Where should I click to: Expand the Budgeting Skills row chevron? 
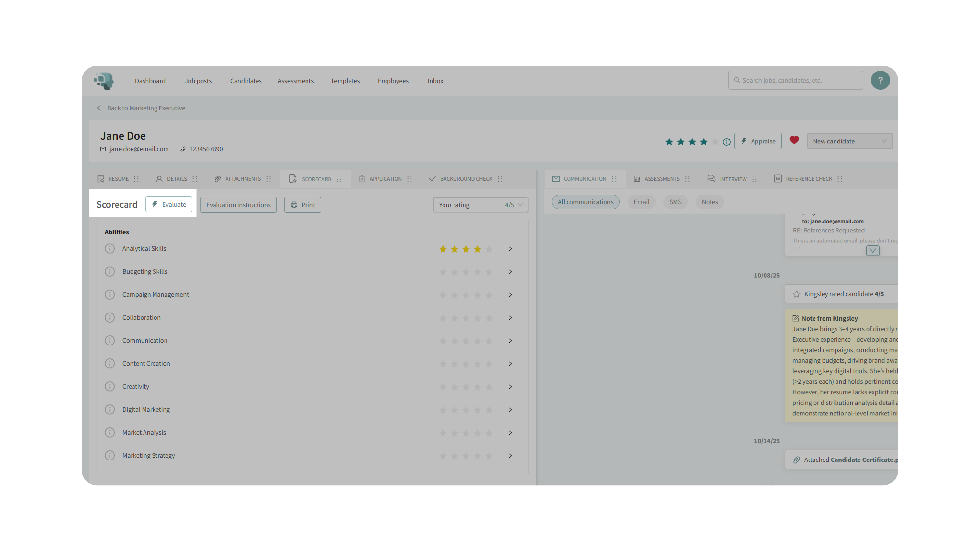pyautogui.click(x=510, y=272)
